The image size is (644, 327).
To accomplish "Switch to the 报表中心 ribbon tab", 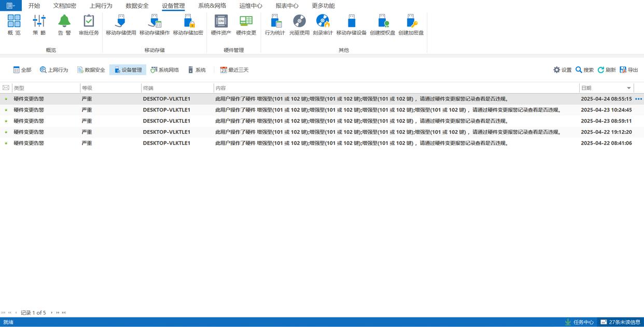I will 287,6.
